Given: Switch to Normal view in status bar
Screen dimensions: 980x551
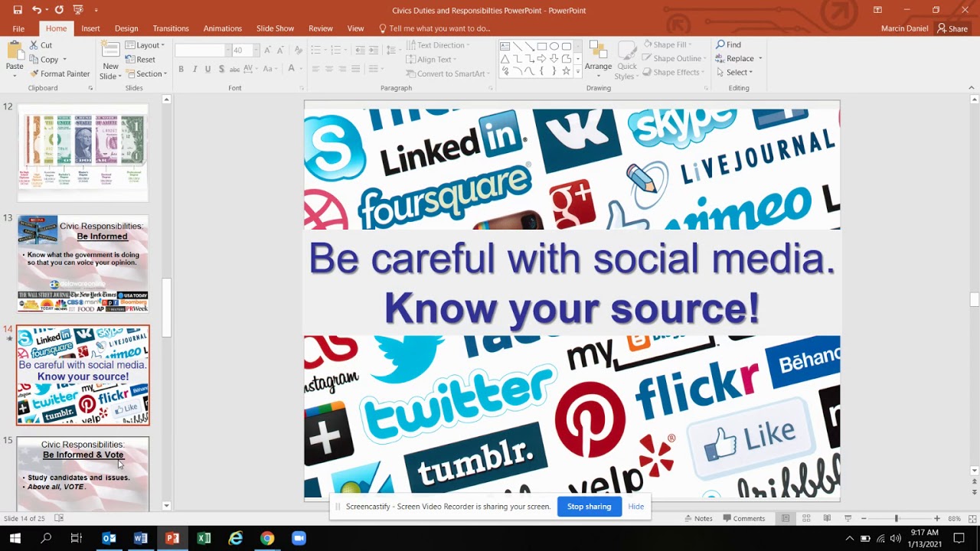Looking at the screenshot, I should coord(786,518).
